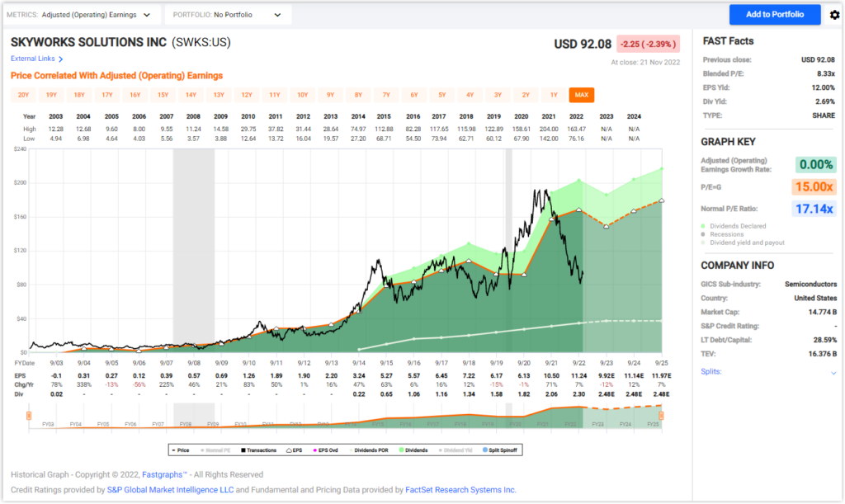Click the black Transactions square legend icon

pyautogui.click(x=243, y=450)
